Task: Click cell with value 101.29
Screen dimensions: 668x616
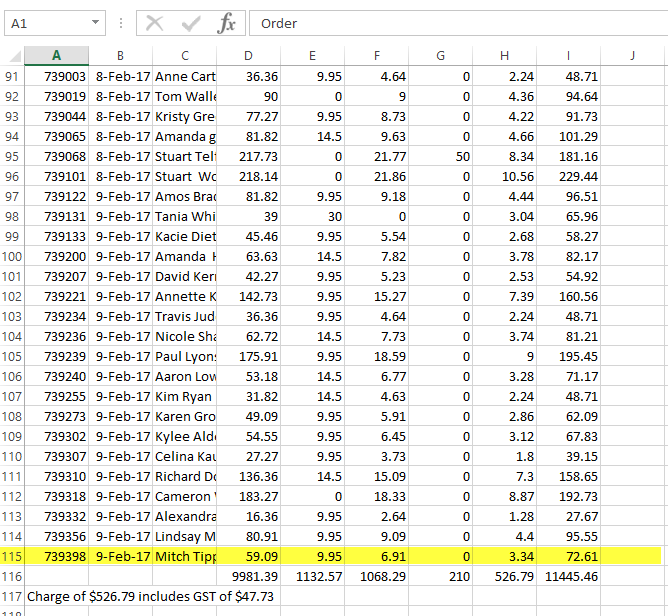Action: pyautogui.click(x=568, y=137)
